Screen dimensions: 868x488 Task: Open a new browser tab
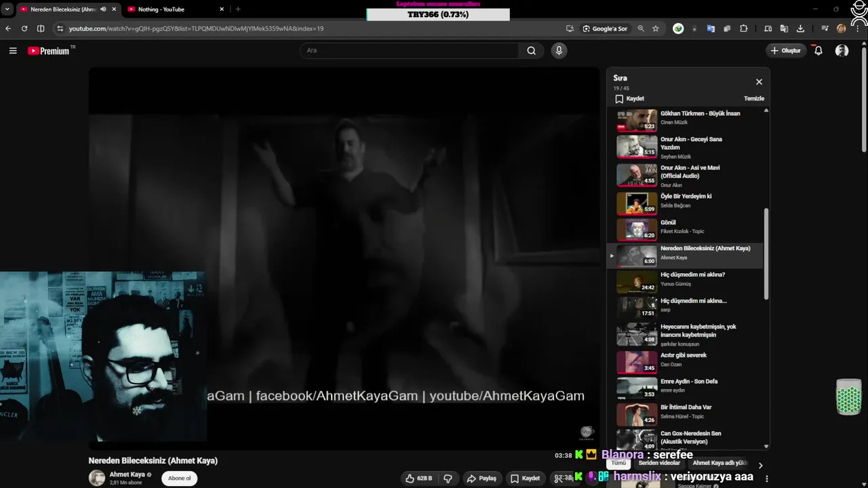coord(238,9)
